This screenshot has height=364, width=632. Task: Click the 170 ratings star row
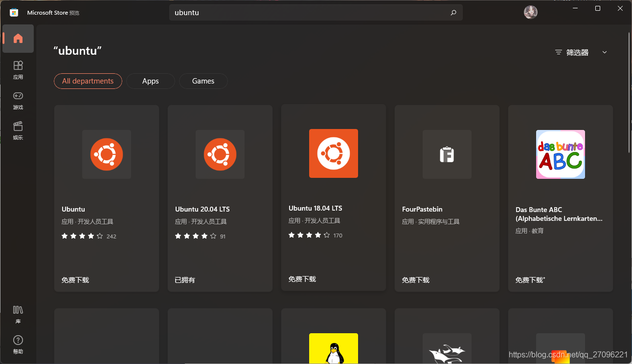coord(316,235)
